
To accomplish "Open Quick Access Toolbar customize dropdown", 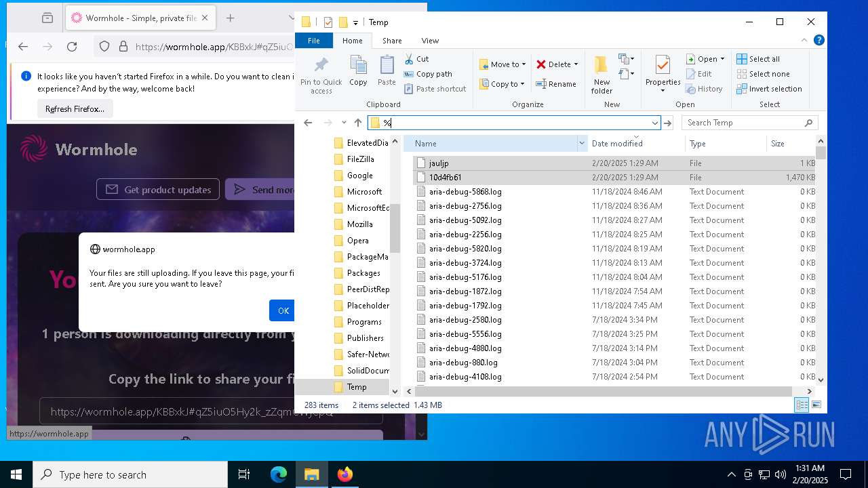I will pos(355,23).
